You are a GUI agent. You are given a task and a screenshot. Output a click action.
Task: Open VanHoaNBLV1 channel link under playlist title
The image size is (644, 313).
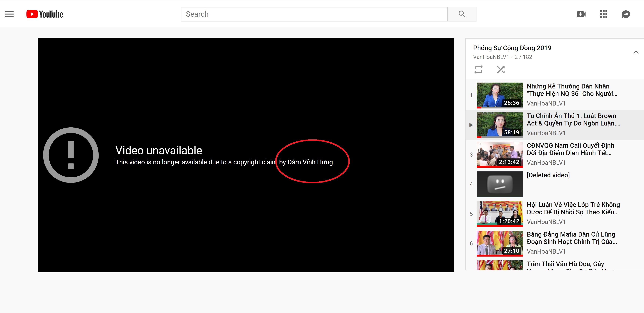tap(491, 57)
